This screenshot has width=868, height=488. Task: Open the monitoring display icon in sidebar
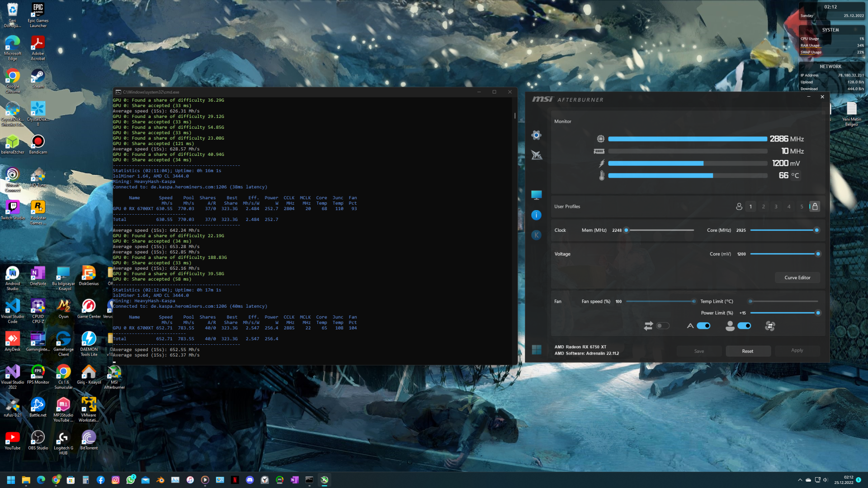[536, 195]
